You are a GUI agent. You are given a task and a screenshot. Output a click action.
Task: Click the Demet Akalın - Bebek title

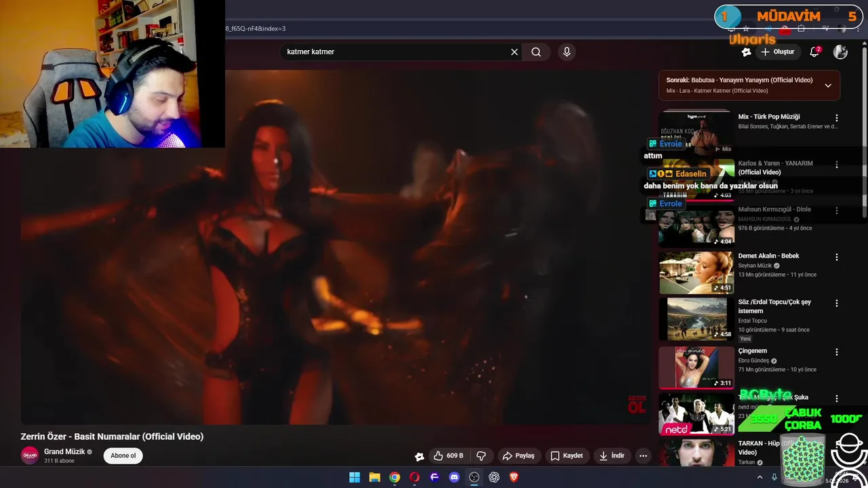[x=768, y=256]
